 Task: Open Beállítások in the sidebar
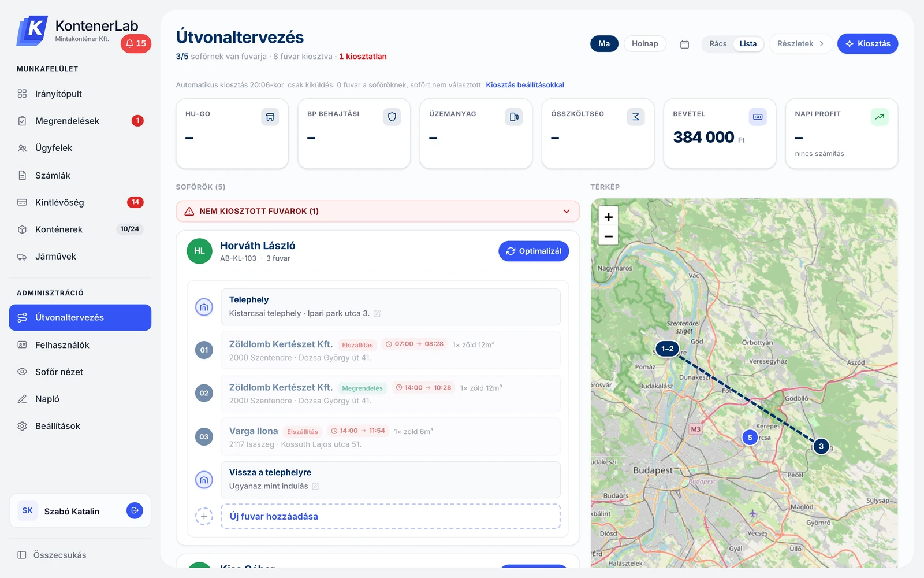click(80, 426)
